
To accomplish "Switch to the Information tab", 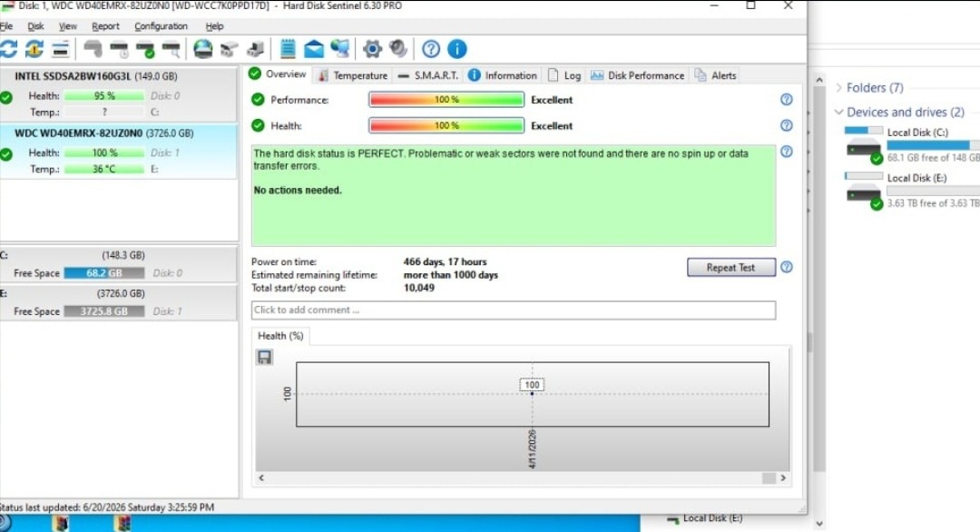I will (x=503, y=75).
